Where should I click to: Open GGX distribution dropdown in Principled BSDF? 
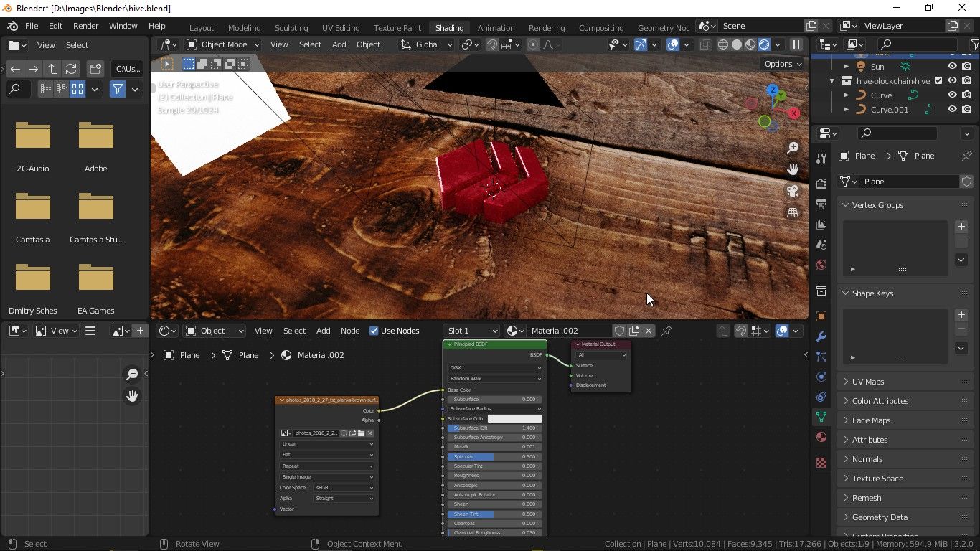click(495, 368)
